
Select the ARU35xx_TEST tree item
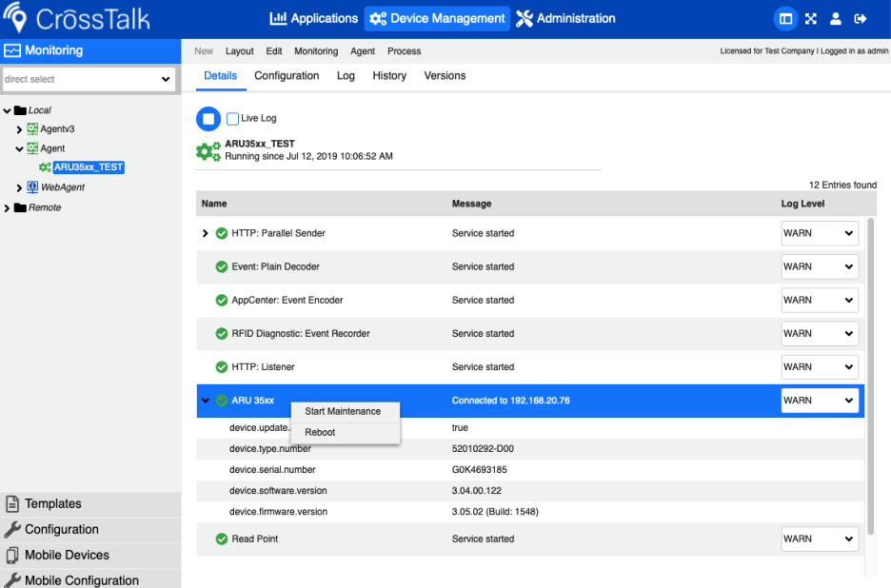pyautogui.click(x=89, y=167)
